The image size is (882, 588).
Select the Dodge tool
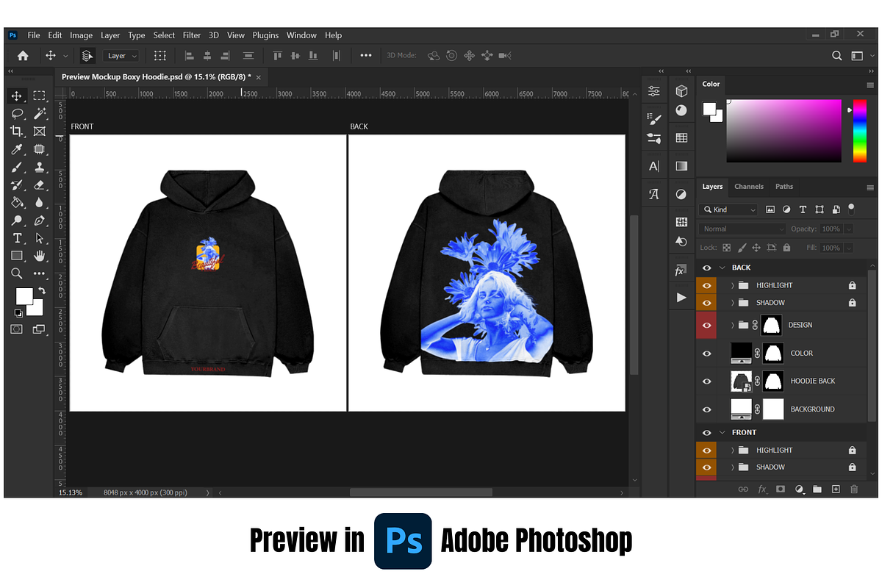[17, 220]
